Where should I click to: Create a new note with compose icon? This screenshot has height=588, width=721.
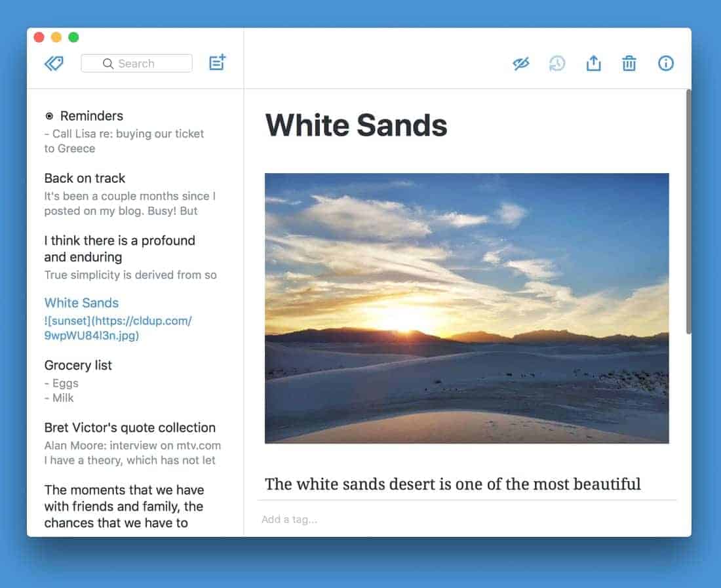click(x=217, y=63)
